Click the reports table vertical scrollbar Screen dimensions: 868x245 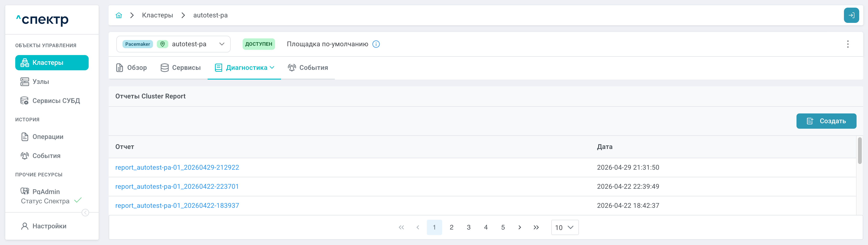coord(860,151)
